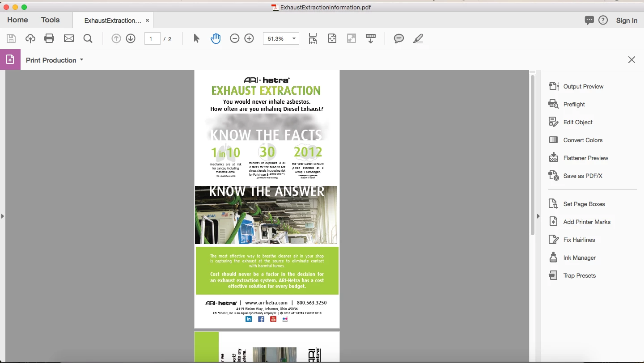
Task: Click the EXHAUST EXTRACTION heading
Action: 266,91
